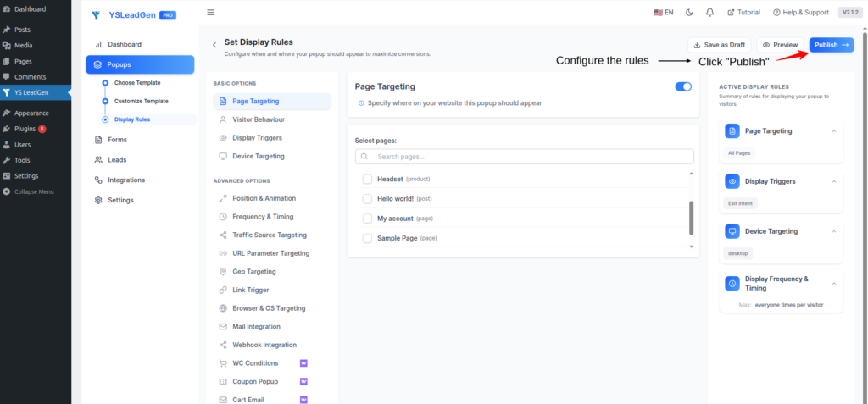Click the Preview button

coord(780,45)
